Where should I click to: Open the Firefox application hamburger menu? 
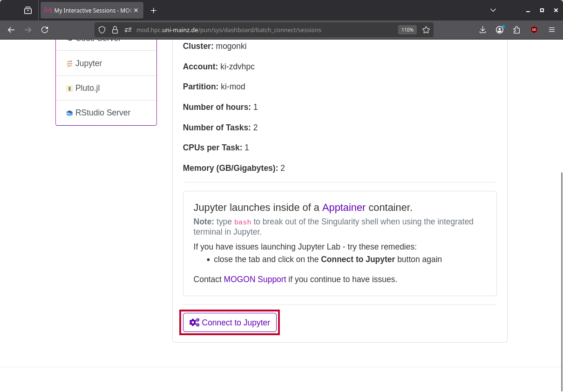tap(552, 30)
